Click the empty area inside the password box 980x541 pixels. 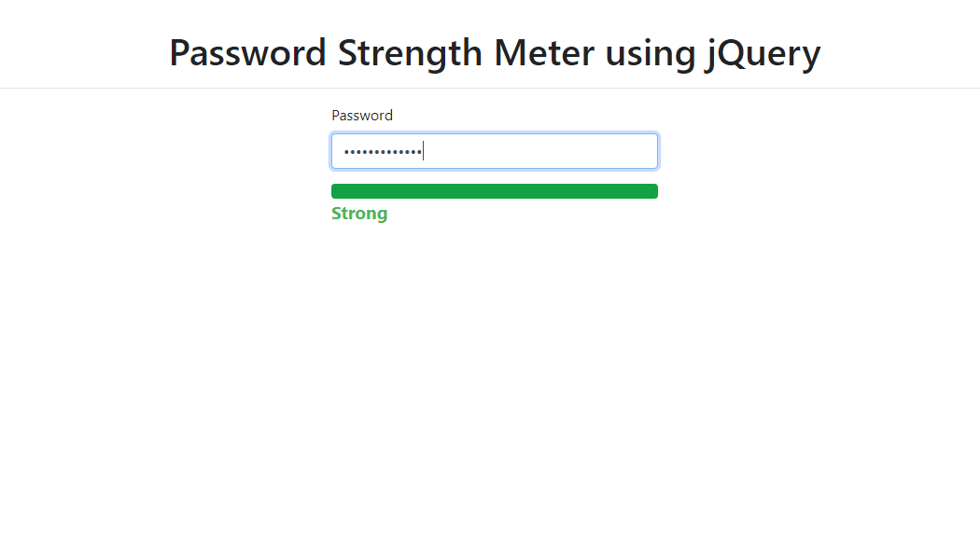[540, 151]
